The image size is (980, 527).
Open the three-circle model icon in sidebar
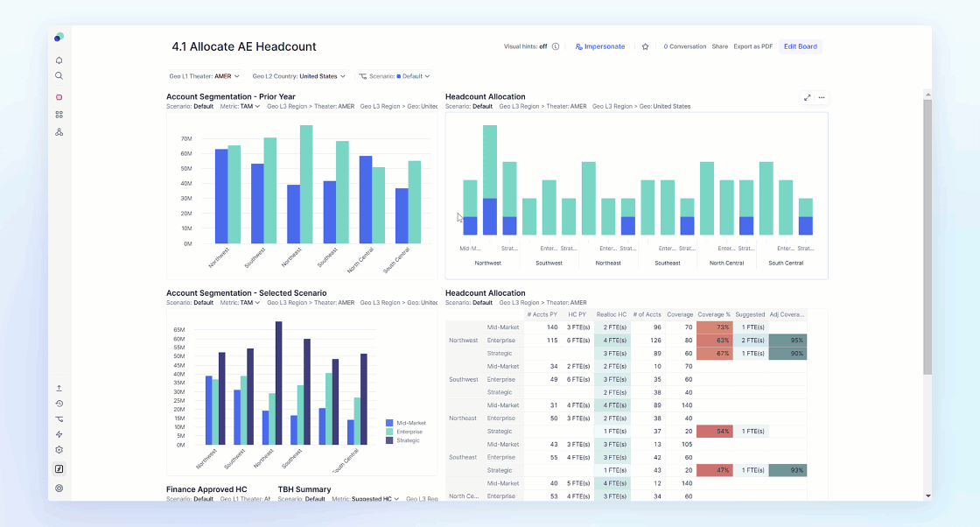(59, 132)
